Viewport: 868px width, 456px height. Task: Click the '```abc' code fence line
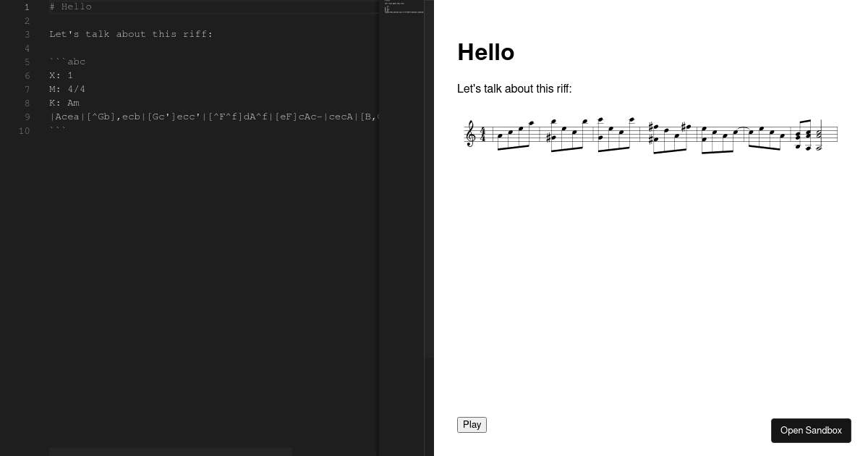point(67,62)
